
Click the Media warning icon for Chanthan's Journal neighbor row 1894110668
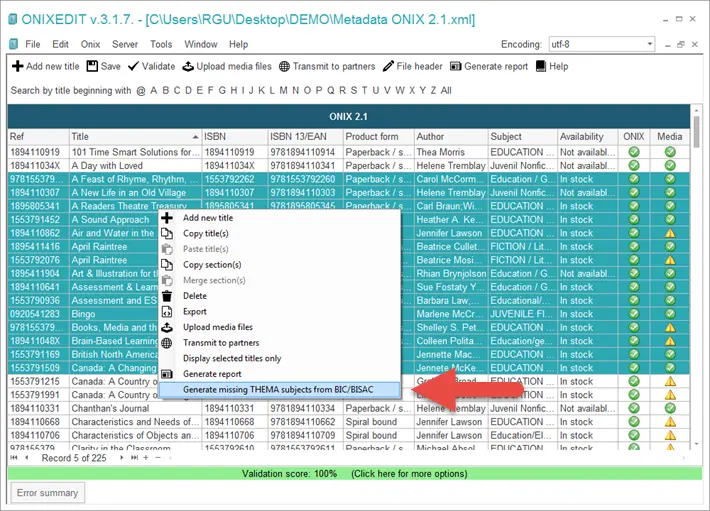[670, 422]
